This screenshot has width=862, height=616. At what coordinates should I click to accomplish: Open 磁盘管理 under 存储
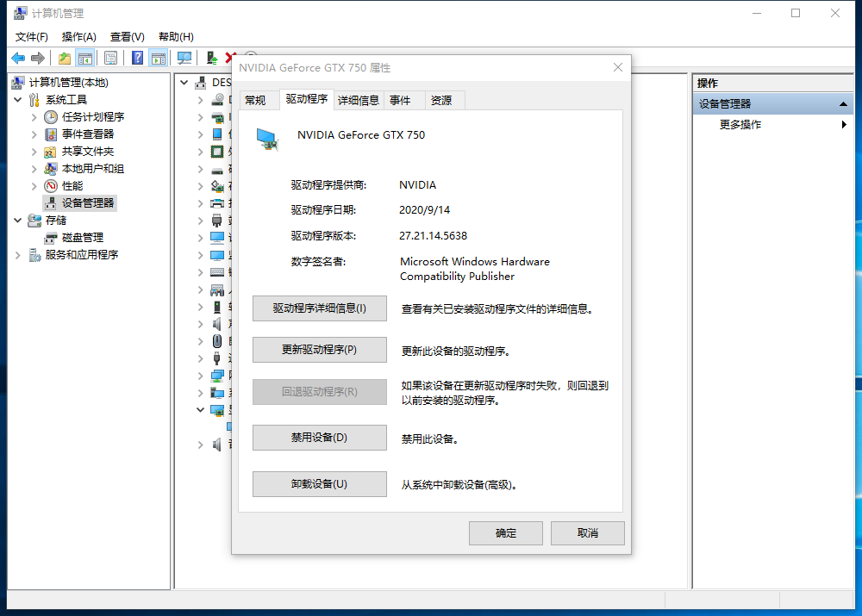(x=83, y=238)
